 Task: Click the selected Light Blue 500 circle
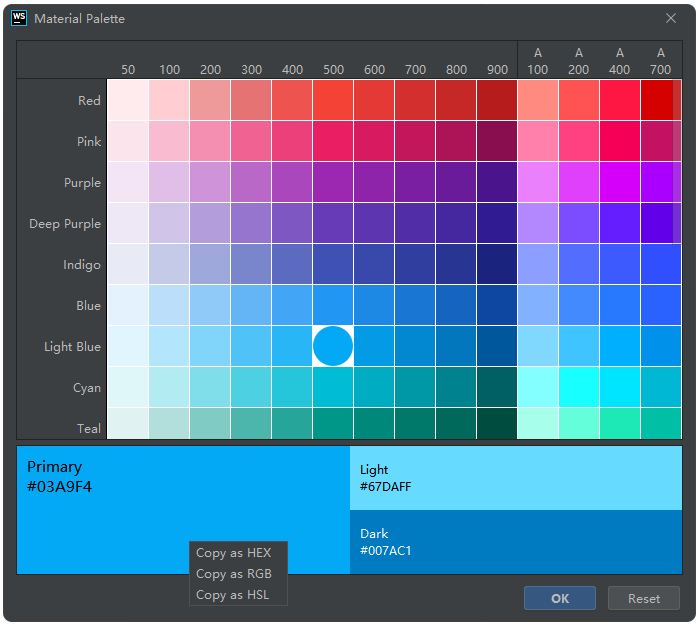333,346
